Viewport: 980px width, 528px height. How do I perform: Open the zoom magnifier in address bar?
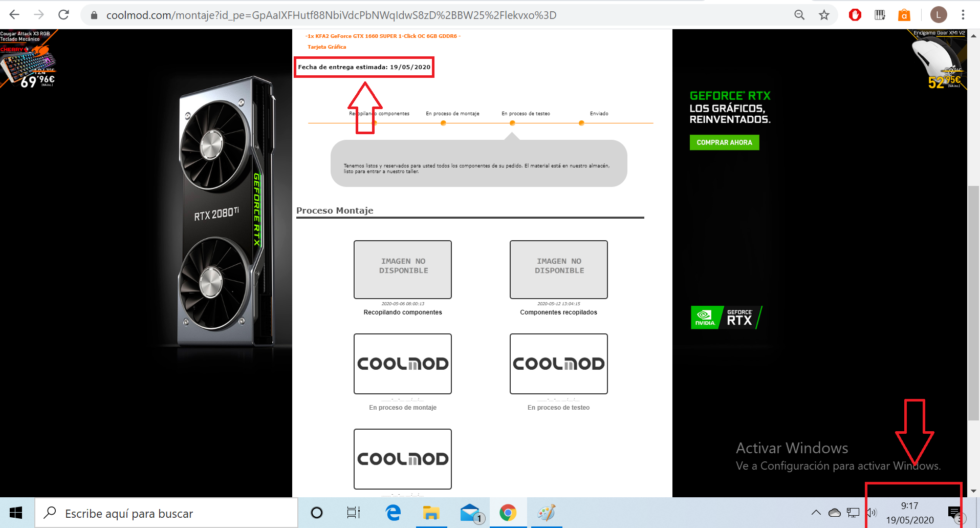799,15
